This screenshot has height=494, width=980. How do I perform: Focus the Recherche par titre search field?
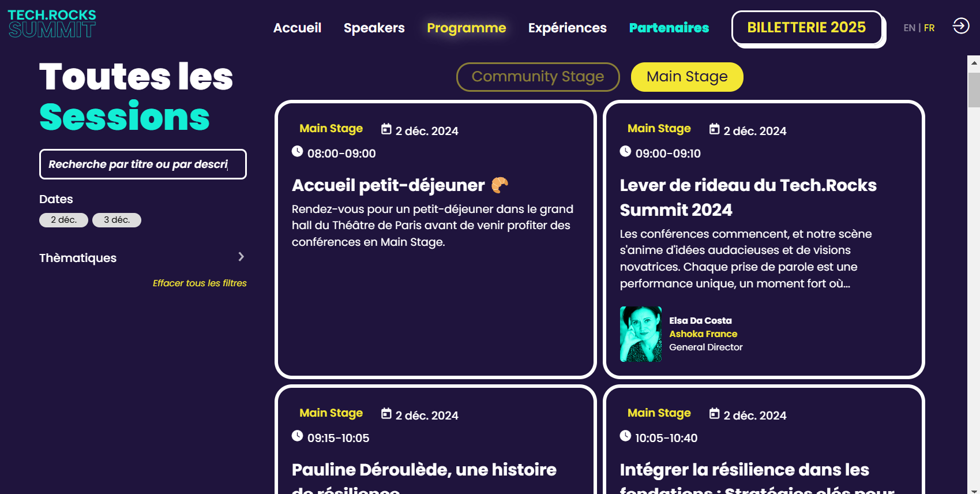143,164
